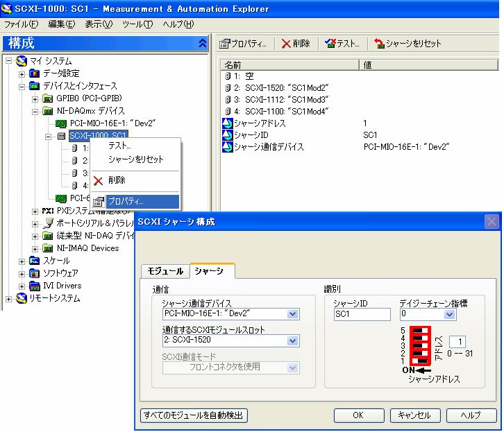Click the NI-DAQmx デバイス folder icon
This screenshot has width=504, height=432.
pos(48,111)
